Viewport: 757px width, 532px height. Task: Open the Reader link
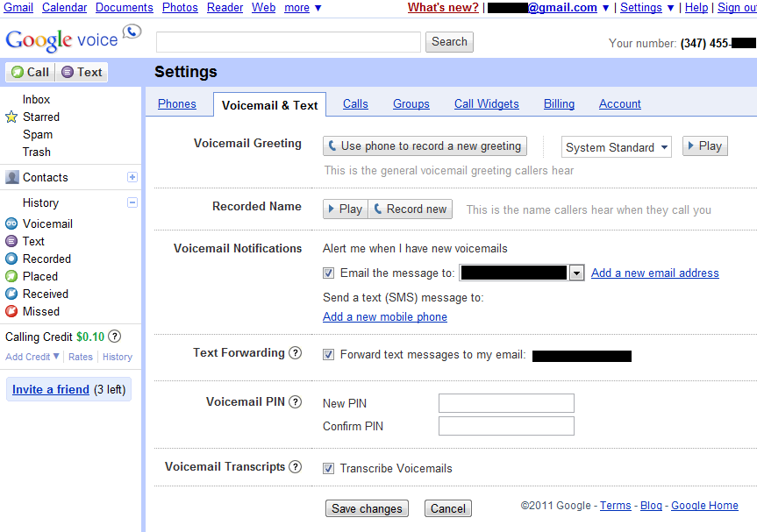[x=225, y=8]
